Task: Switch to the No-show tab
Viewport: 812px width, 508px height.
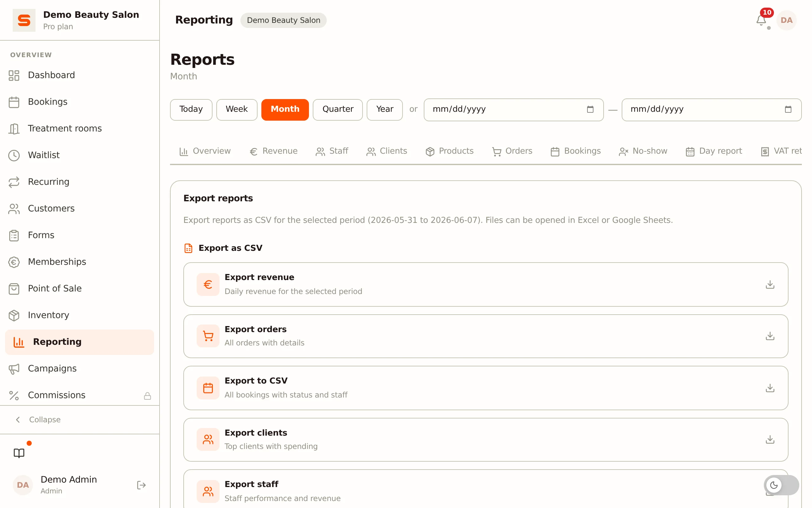Action: [x=643, y=151]
